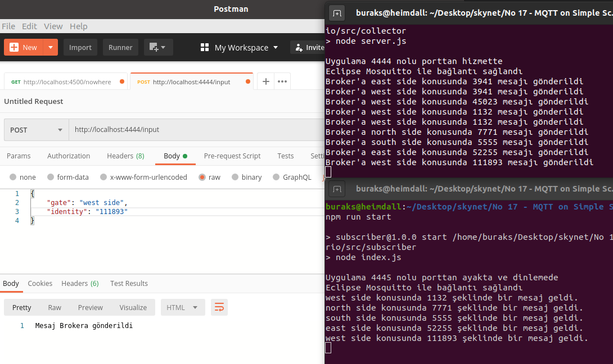Screen dimensions: 613x364
Task: Click the response text Mesaj Brokera gönderildi
Action: [x=84, y=326]
